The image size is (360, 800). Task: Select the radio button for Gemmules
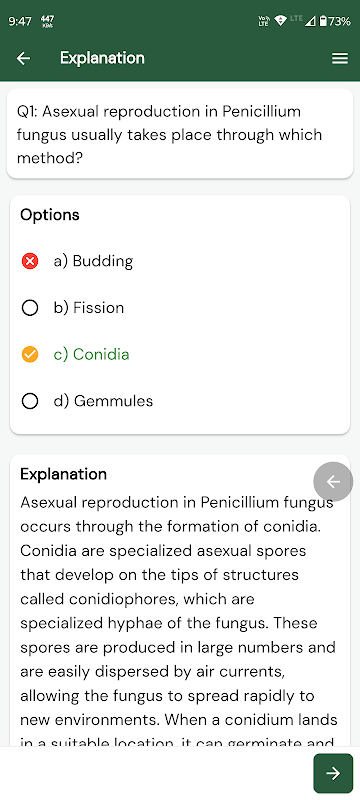30,401
